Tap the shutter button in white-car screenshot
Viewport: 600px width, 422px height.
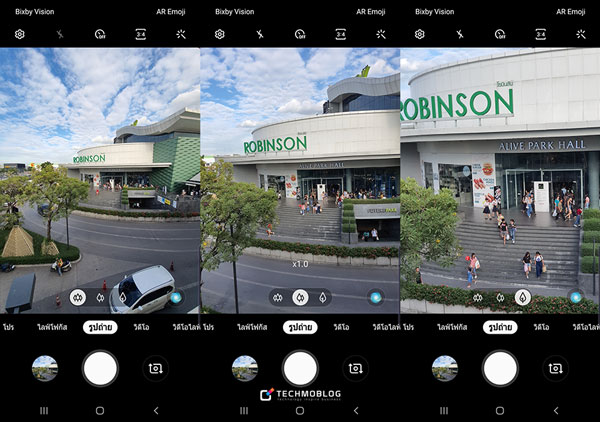[100, 368]
